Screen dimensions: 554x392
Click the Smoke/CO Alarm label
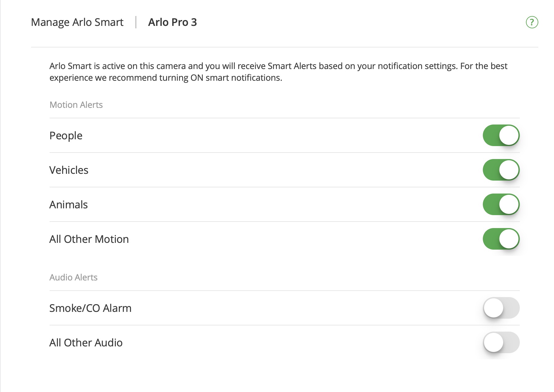[90, 308]
